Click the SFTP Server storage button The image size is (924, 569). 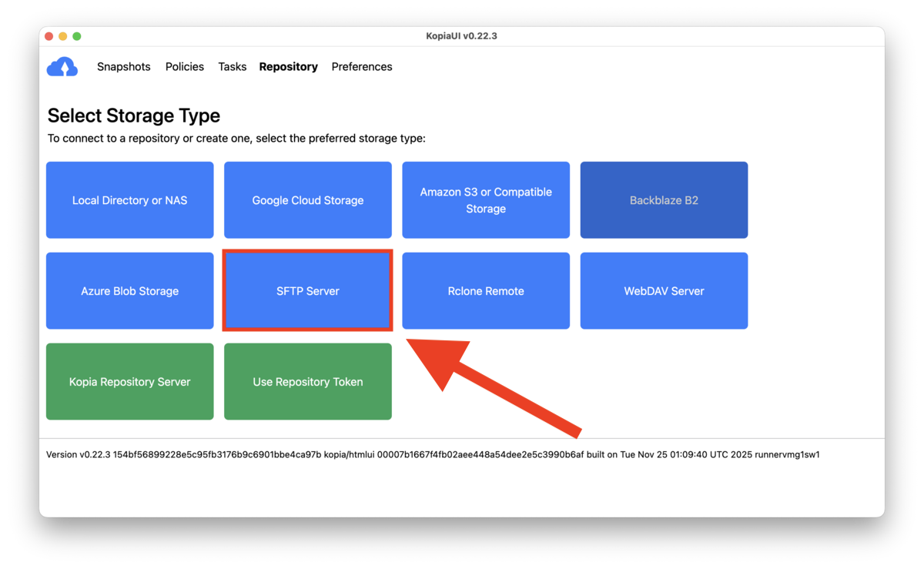(x=308, y=291)
